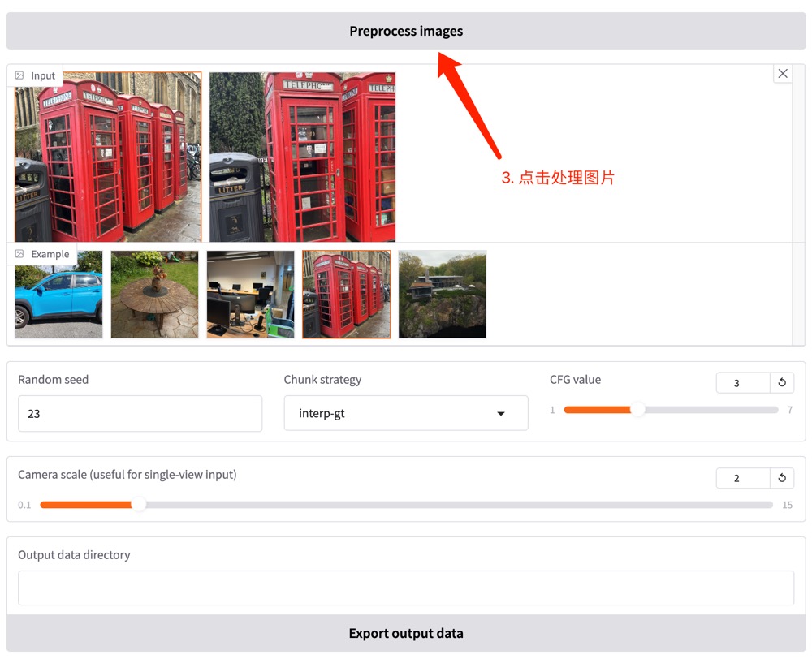Image resolution: width=812 pixels, height=659 pixels.
Task: Click the Camera scale slider track
Action: (406, 505)
